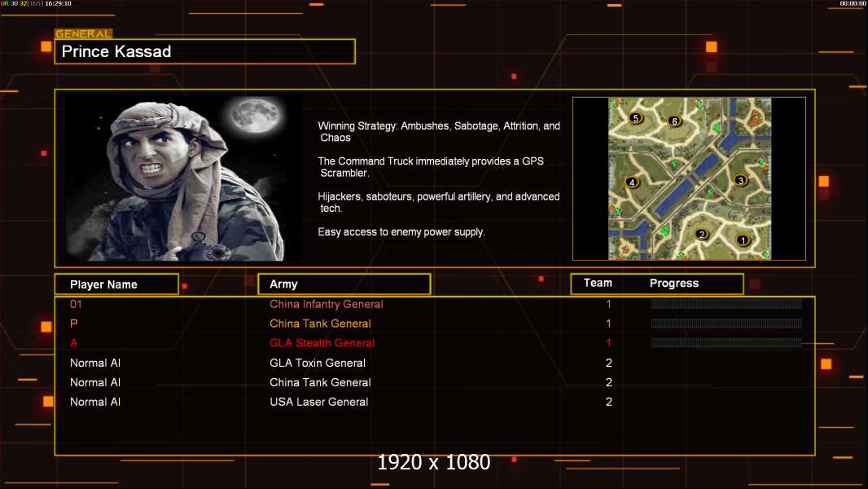This screenshot has height=489, width=868.
Task: Click the Team column header
Action: click(598, 283)
